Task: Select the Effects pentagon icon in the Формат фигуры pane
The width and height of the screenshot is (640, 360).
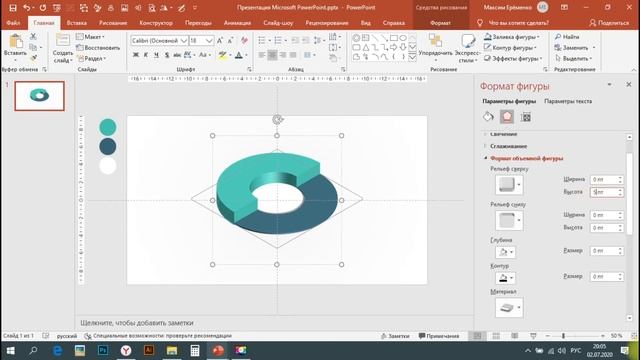Action: 507,117
